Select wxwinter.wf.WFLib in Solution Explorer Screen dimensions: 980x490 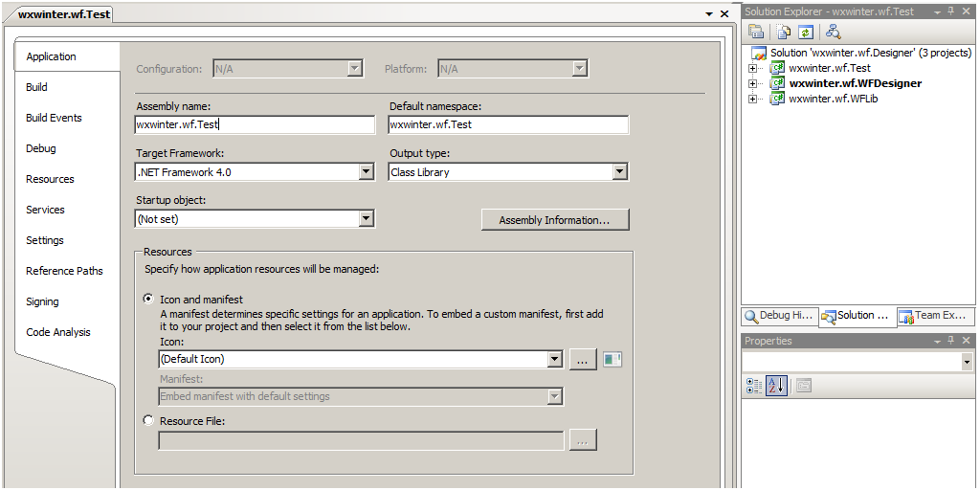[834, 99]
